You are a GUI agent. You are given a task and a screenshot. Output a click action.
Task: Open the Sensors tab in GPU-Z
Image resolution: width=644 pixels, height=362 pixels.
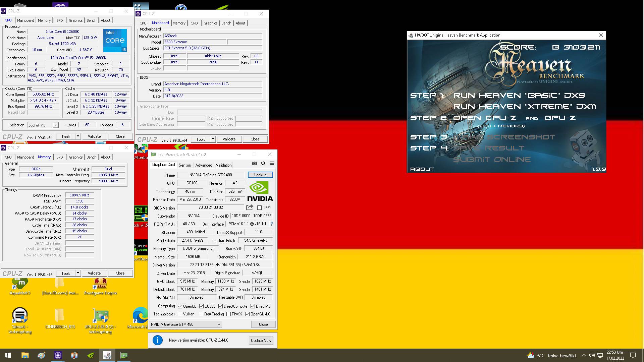[185, 165]
